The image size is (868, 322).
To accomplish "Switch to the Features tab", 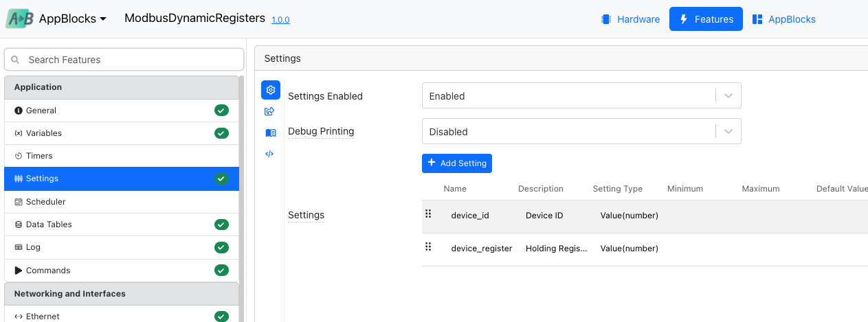I will click(706, 19).
